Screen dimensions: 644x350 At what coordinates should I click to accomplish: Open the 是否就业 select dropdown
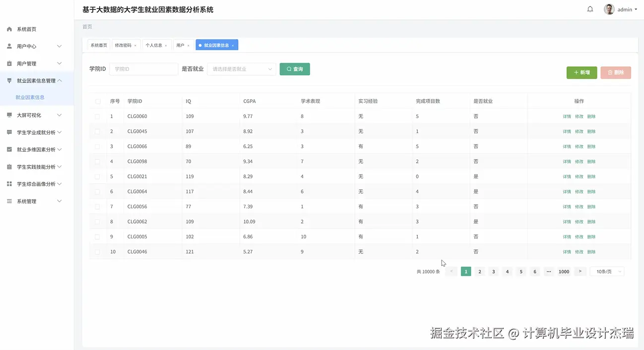[242, 69]
